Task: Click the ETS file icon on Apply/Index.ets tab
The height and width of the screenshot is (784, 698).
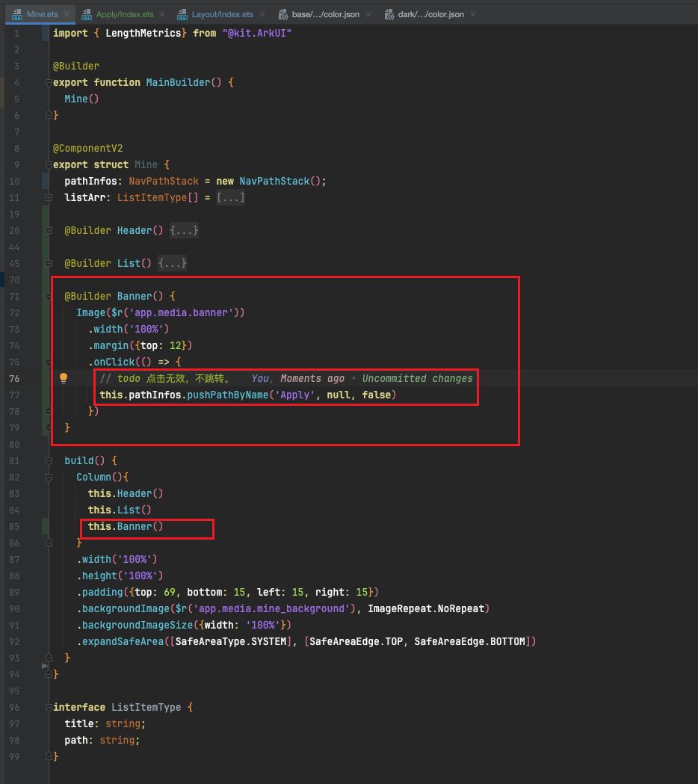Action: (x=87, y=15)
